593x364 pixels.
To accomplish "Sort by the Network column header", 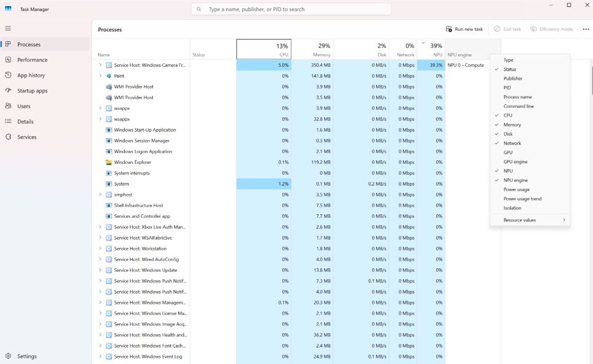I will click(403, 49).
